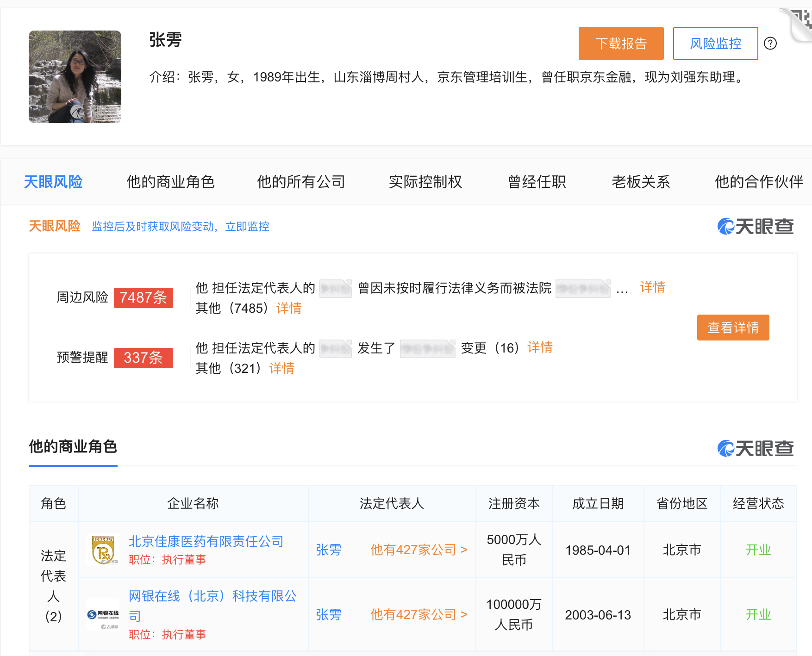This screenshot has height=656, width=812.
Task: Click 北京市 in the 网银在线 row
Action: 682,615
